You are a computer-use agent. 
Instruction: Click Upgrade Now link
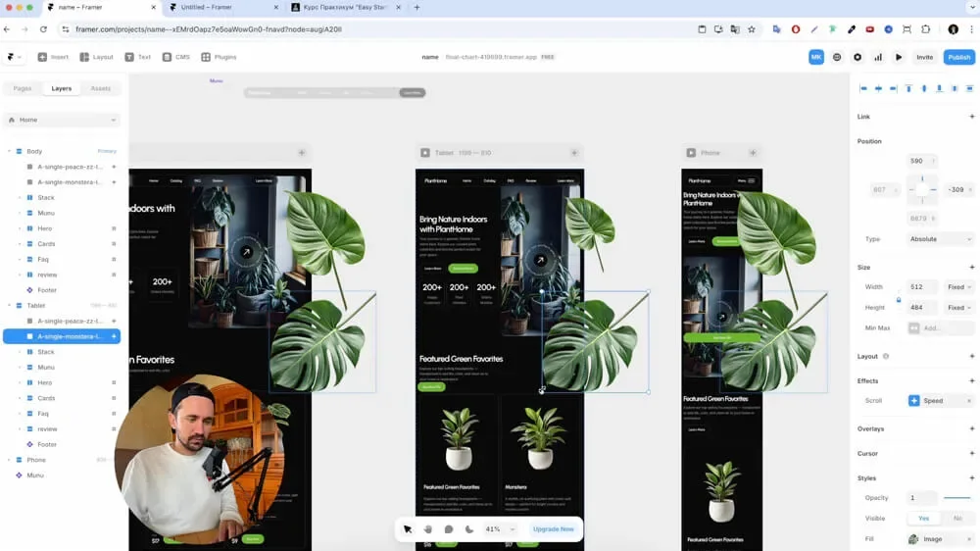pos(553,529)
